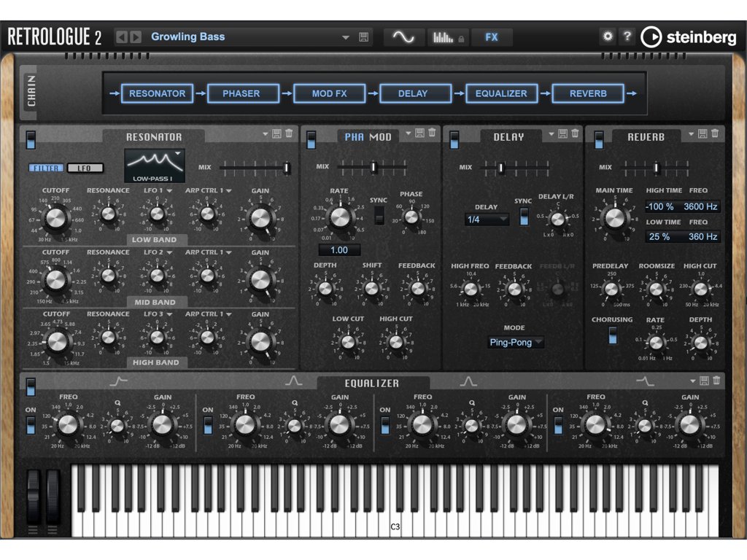747x560 pixels.
Task: Disable the Reverb Chorusing switch
Action: pyautogui.click(x=613, y=335)
